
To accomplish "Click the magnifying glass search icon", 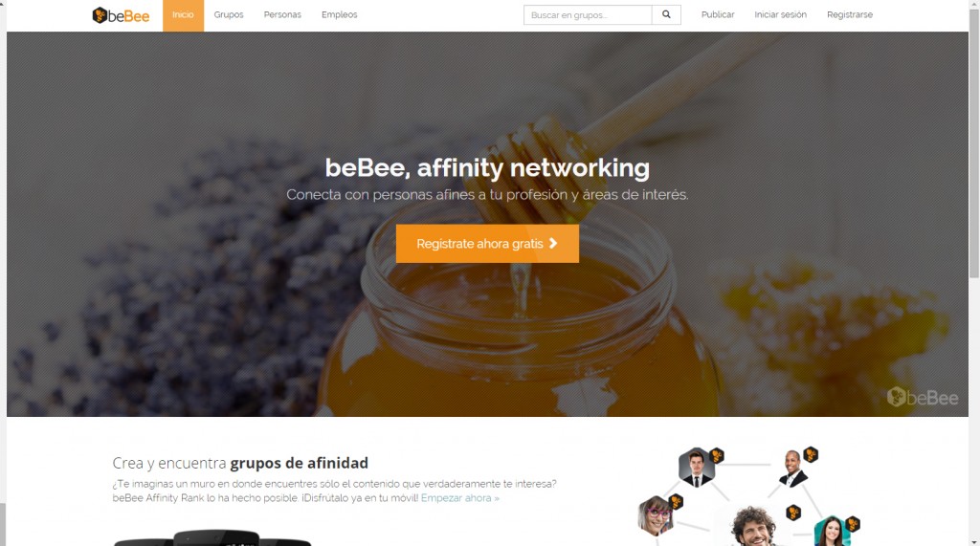I will [x=666, y=14].
